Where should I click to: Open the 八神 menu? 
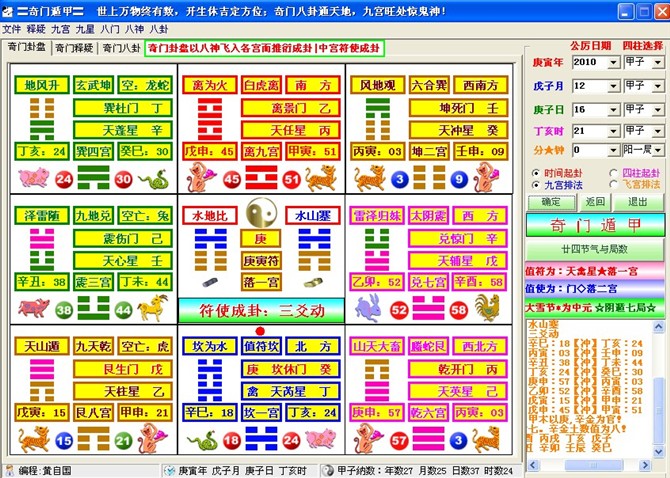click(134, 29)
